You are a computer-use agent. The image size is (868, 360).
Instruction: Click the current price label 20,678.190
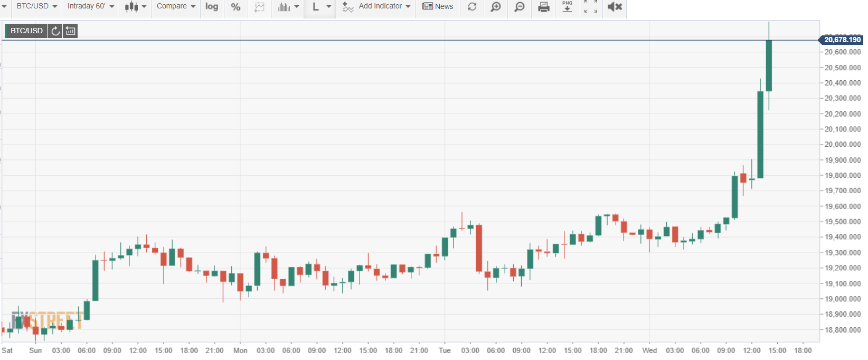[842, 40]
